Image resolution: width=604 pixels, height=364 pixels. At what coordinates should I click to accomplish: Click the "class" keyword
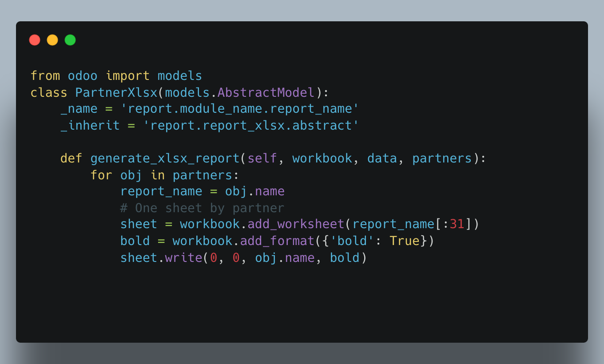click(x=49, y=92)
